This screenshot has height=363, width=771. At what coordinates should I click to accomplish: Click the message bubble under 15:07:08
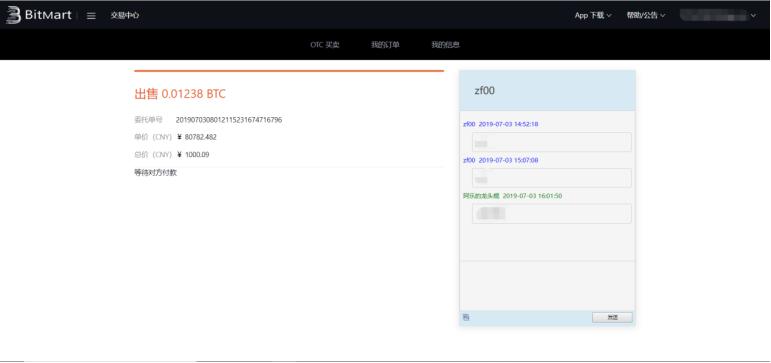(x=552, y=178)
